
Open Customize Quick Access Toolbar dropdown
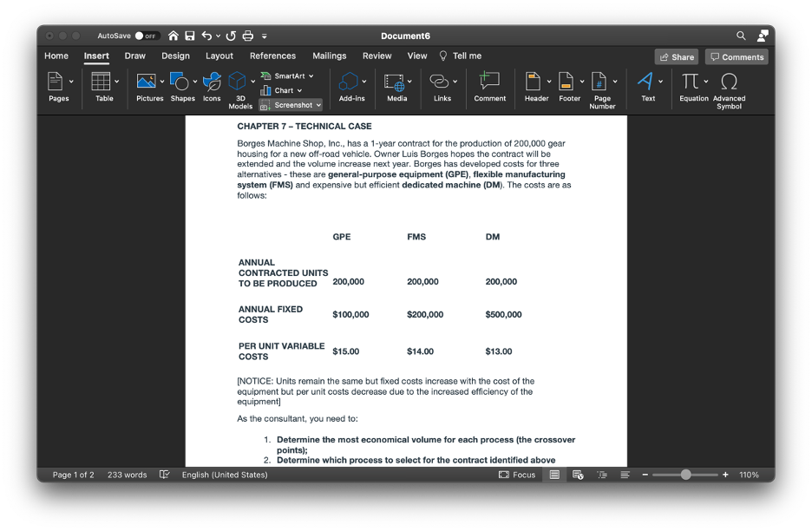point(264,36)
